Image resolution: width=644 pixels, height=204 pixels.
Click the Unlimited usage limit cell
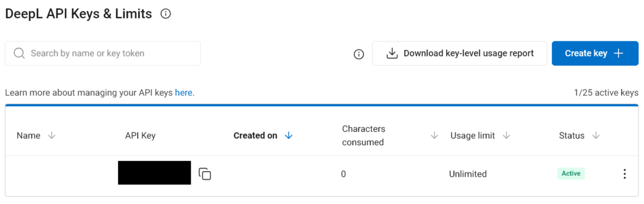point(468,174)
